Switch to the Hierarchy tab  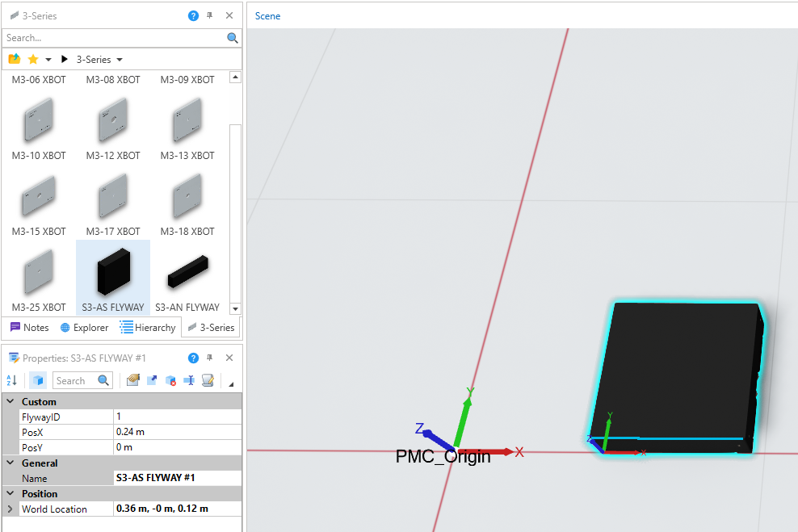148,328
